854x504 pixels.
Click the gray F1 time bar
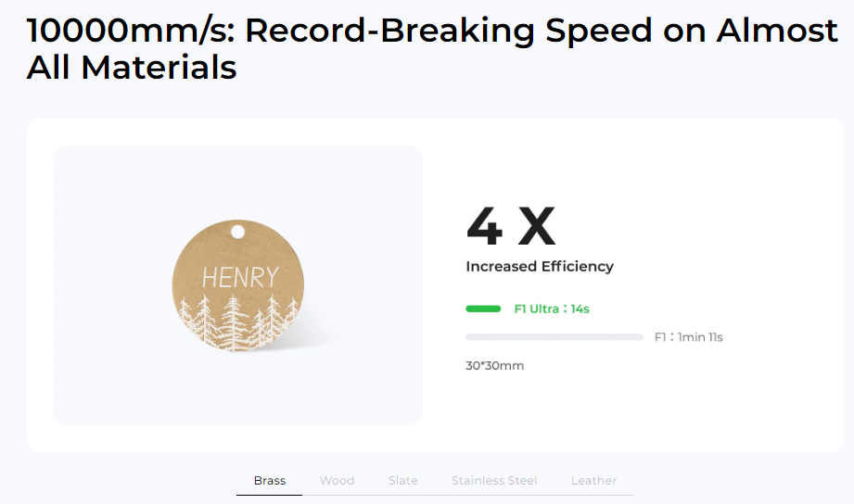(x=554, y=337)
